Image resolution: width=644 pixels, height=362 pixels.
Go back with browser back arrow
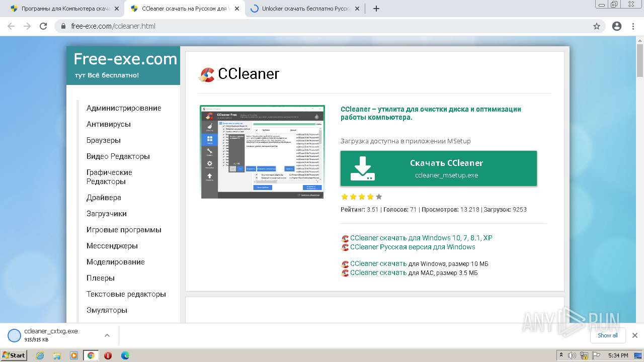click(11, 26)
